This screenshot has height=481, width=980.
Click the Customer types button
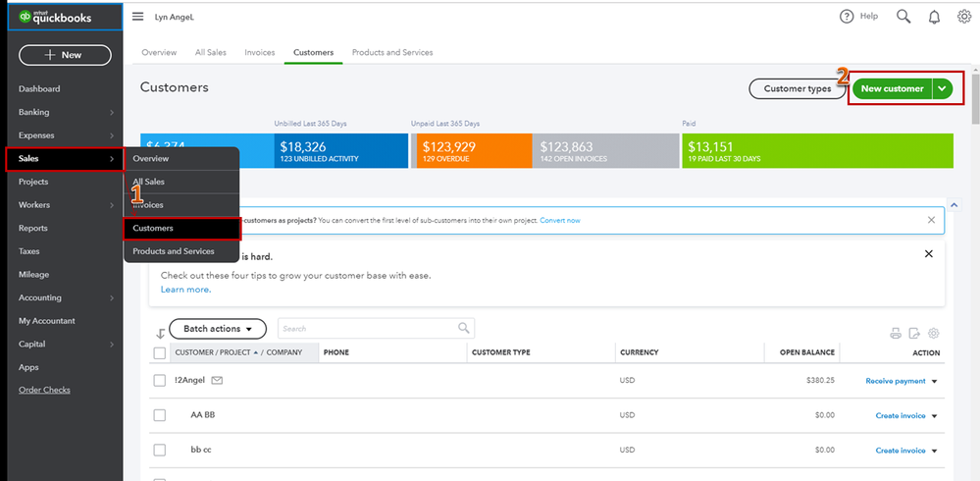pyautogui.click(x=797, y=88)
